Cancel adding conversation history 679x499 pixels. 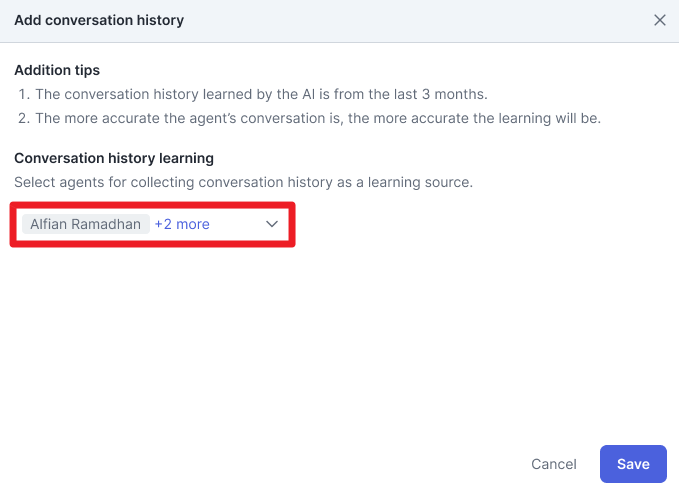coord(554,464)
